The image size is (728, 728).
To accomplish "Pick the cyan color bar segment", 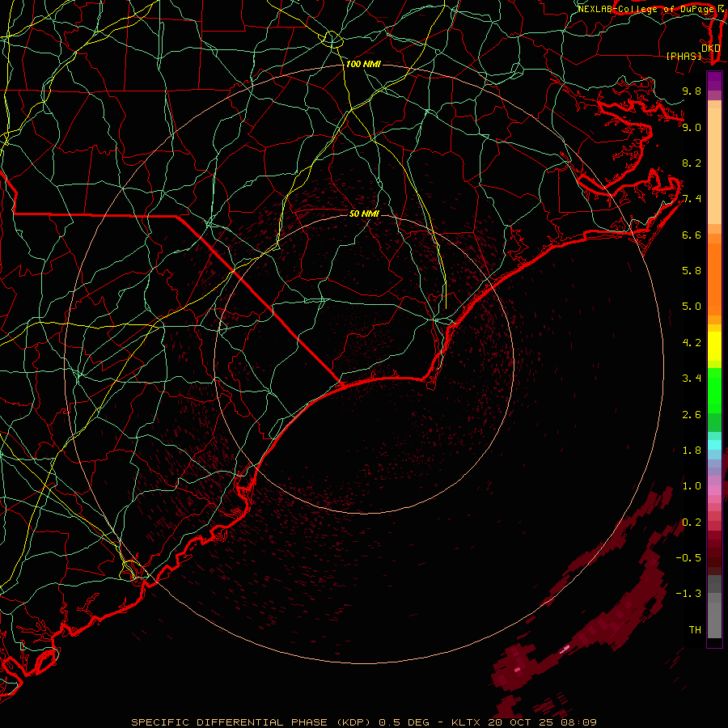I will click(714, 445).
